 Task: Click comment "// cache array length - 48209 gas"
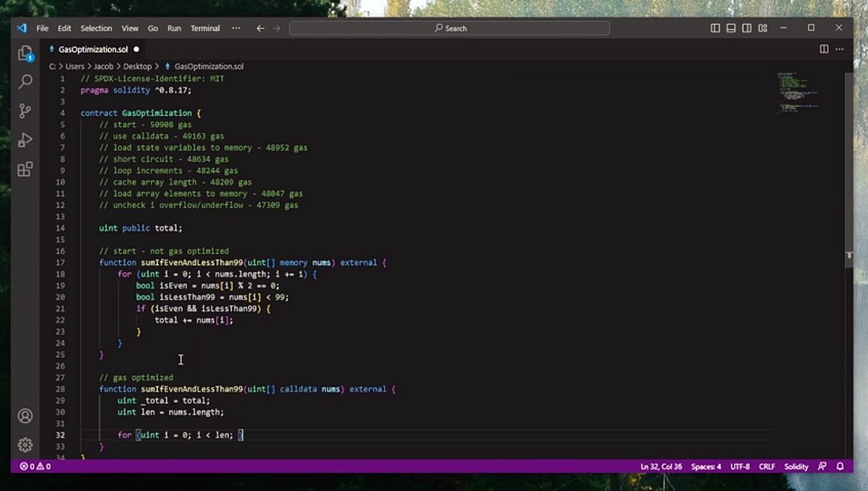(175, 182)
